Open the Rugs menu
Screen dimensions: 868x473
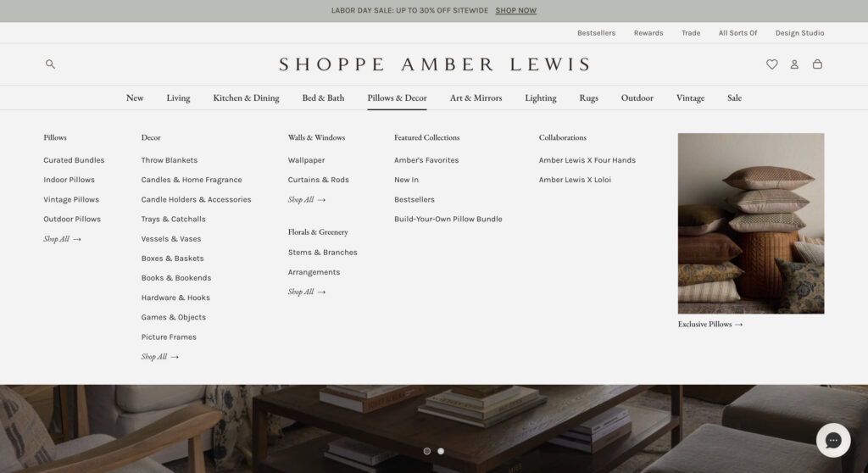tap(588, 98)
